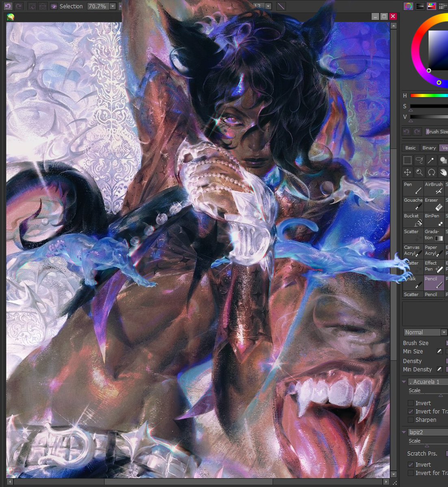Toggle the RGB slider panel icon
The width and height of the screenshot is (448, 487).
tap(420, 6)
